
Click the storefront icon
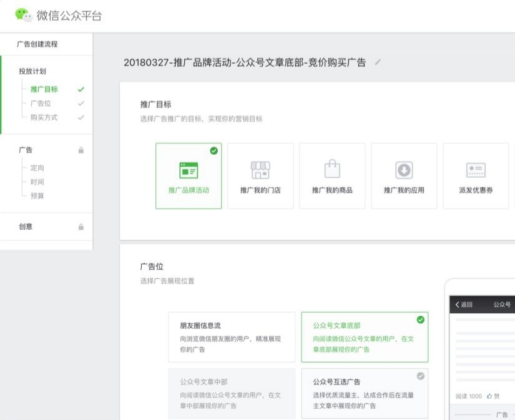click(x=260, y=170)
